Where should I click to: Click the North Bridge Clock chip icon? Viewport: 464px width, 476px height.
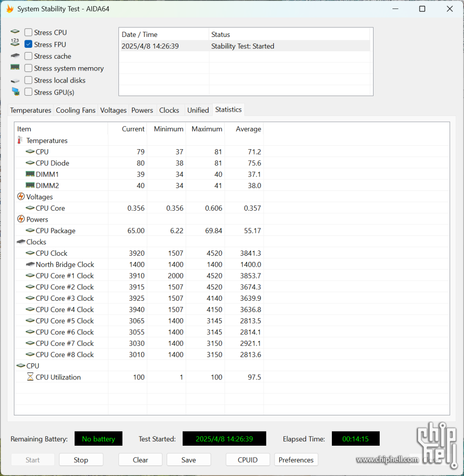point(30,264)
